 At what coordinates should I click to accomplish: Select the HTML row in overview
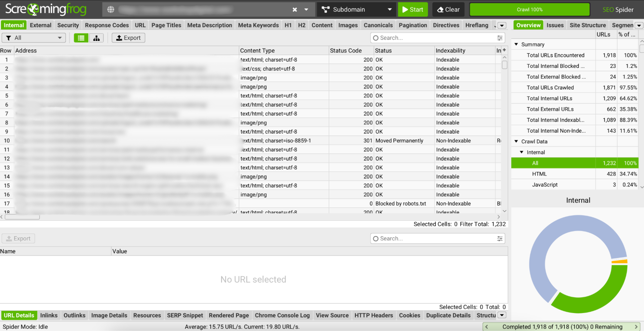tap(574, 174)
